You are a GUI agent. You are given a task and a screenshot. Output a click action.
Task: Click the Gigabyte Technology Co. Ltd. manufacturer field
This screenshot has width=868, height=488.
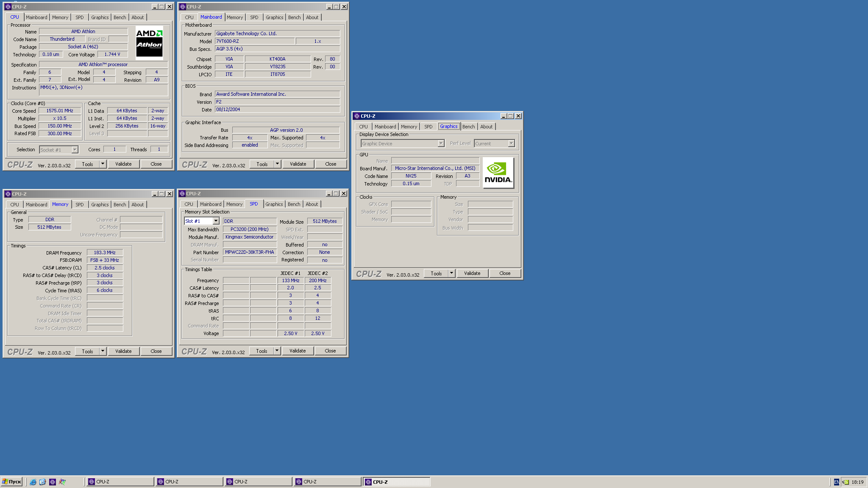[277, 33]
